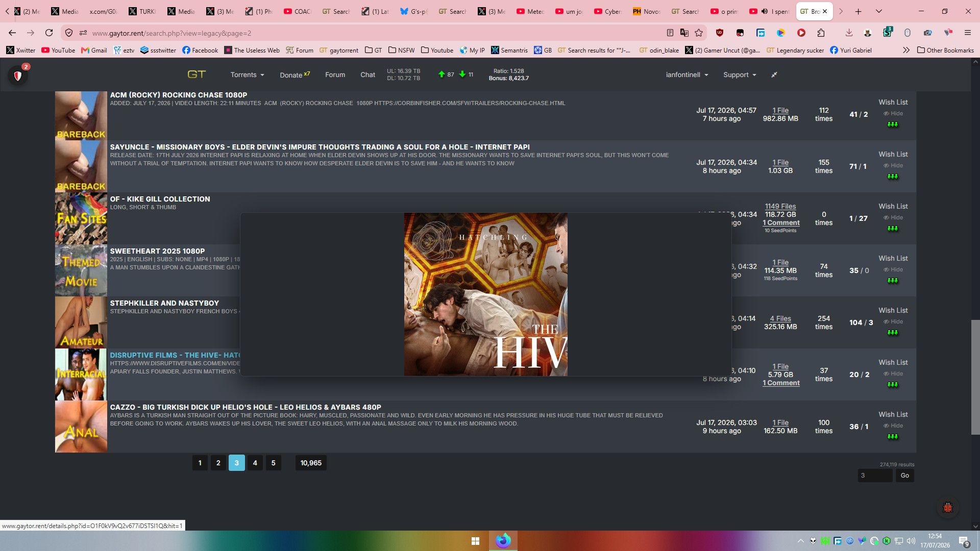Open the Other Bookmarks folder
Screen dimensions: 980x551
tap(945, 50)
